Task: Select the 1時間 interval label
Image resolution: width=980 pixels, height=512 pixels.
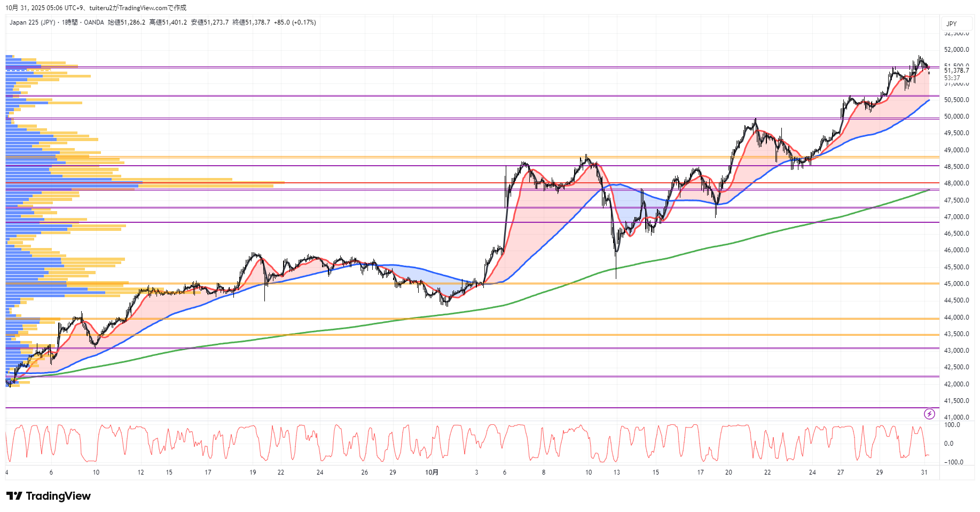Action: tap(69, 22)
